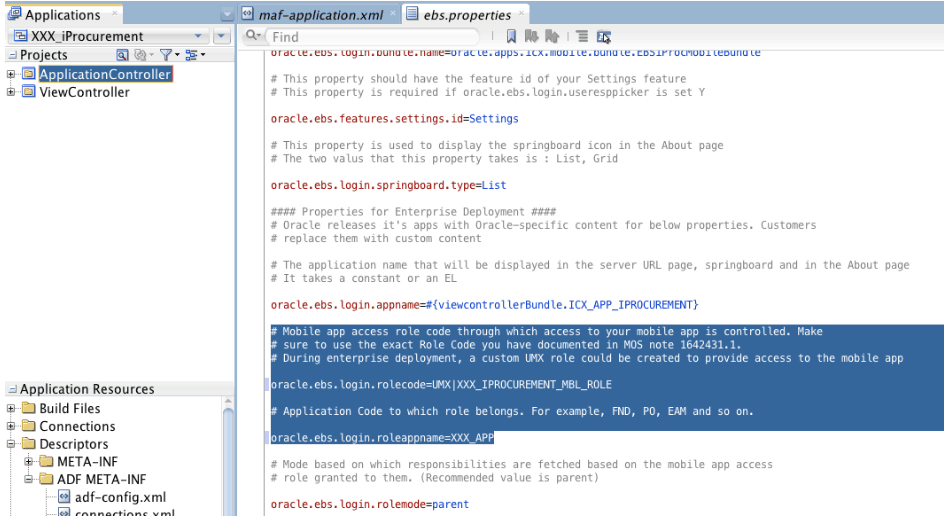The image size is (944, 518).
Task: Select the ADF META-INF folder
Action: coord(101,479)
